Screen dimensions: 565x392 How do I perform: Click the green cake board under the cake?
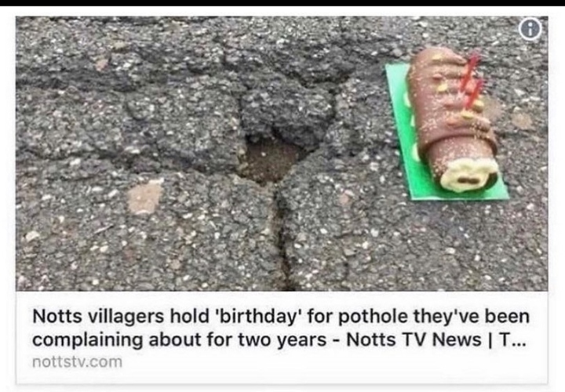tap(447, 133)
